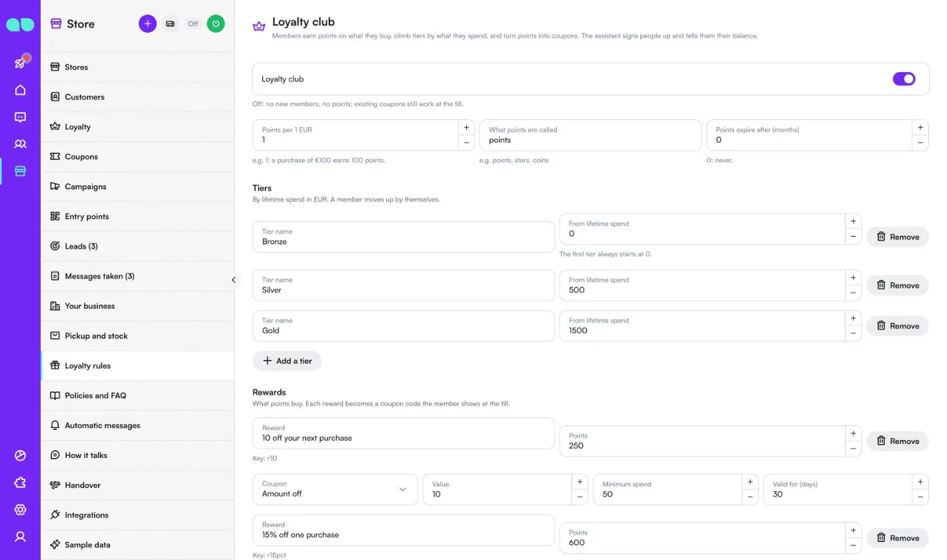The image size is (947, 560).
Task: Open the puzzle piece icon in the purple rail
Action: [x=20, y=483]
